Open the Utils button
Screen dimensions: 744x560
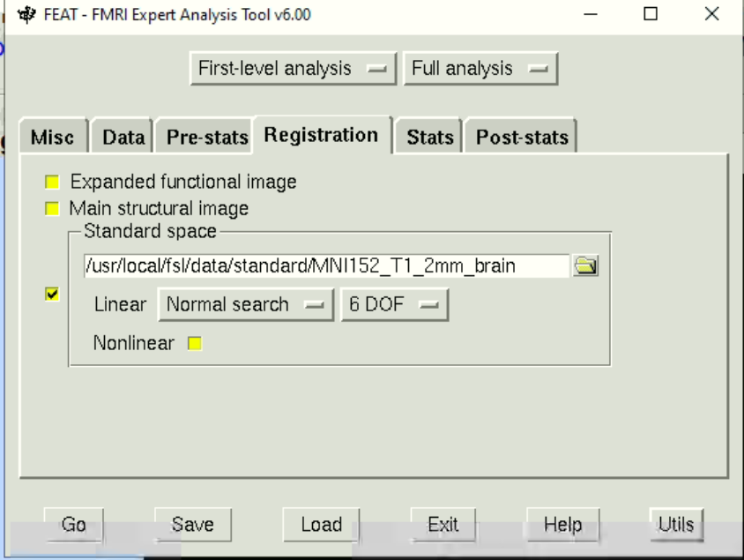coord(676,525)
